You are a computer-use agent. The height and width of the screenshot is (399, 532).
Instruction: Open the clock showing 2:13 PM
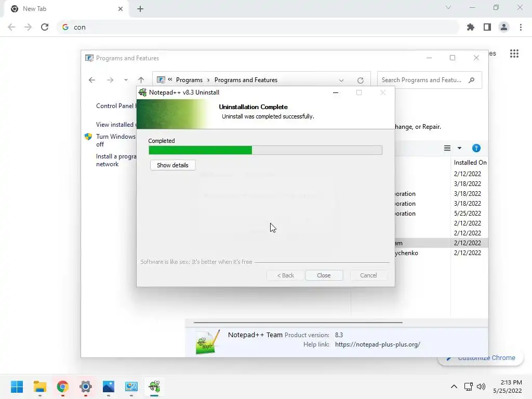[508, 387]
